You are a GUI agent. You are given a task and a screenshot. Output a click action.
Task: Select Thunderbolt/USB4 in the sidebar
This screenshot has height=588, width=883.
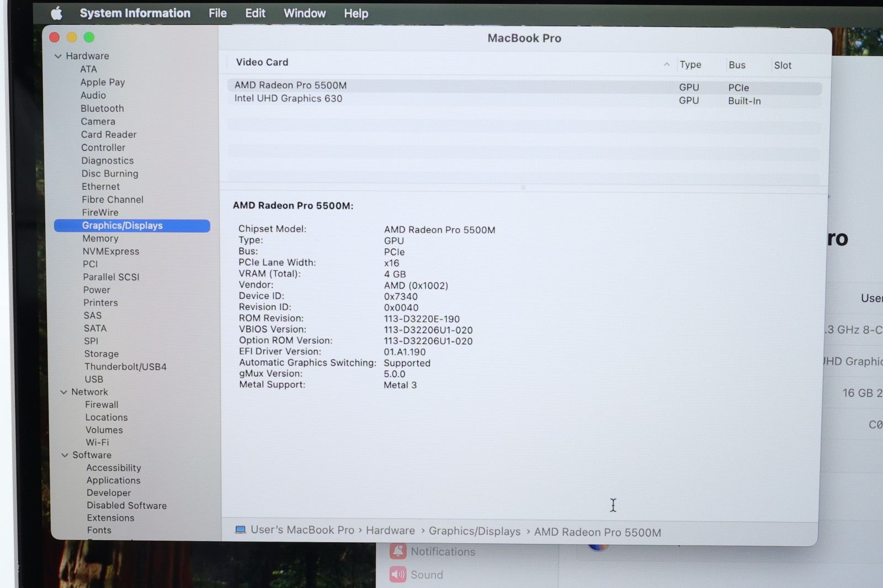125,367
